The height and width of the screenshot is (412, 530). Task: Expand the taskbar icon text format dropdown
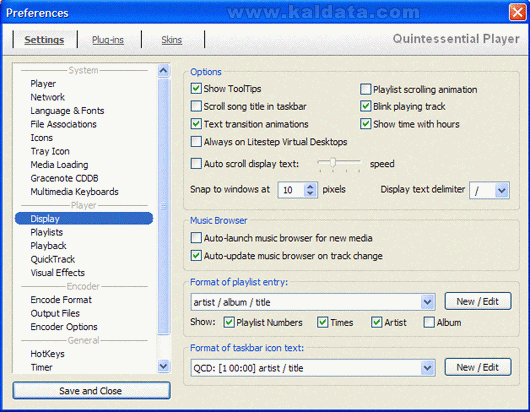point(428,368)
